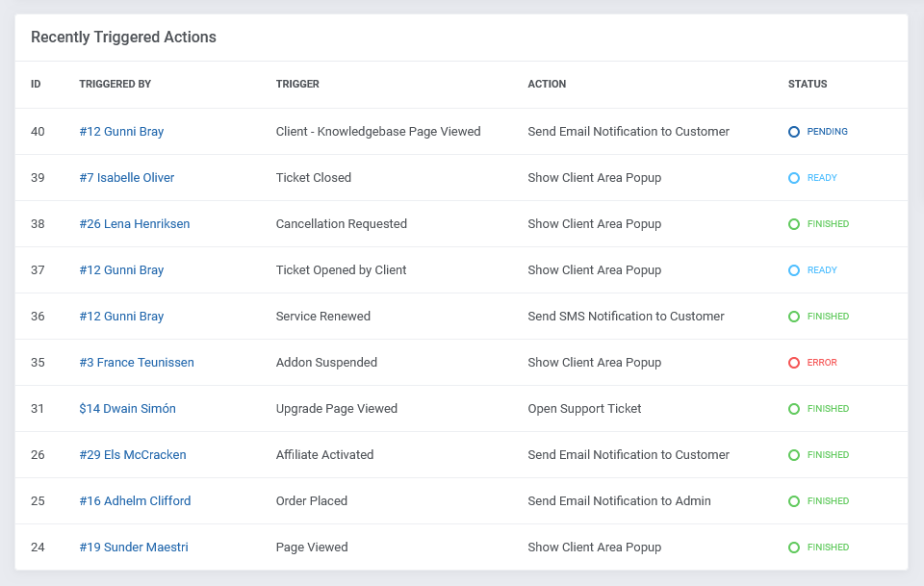
Task: Click #12 Gunni Bray in row 40
Action: pos(121,132)
